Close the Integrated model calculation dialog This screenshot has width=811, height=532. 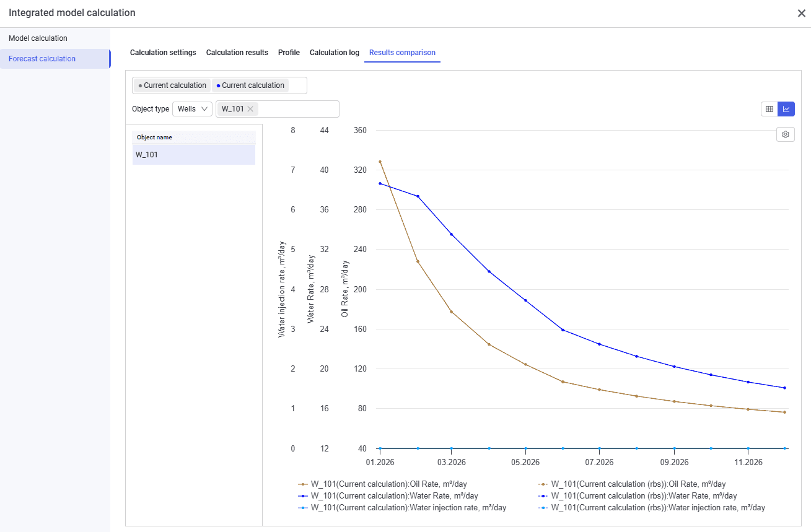coord(801,13)
